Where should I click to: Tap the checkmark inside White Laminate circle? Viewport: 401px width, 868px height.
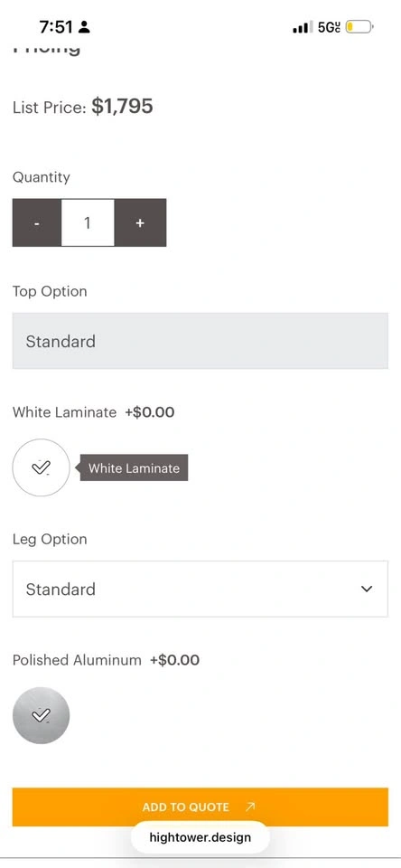click(x=41, y=467)
